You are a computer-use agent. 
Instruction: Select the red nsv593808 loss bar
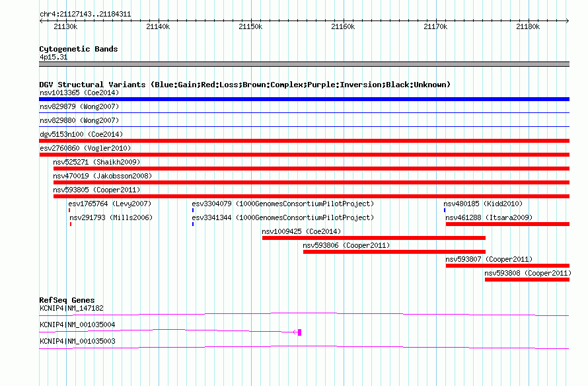[x=527, y=280]
